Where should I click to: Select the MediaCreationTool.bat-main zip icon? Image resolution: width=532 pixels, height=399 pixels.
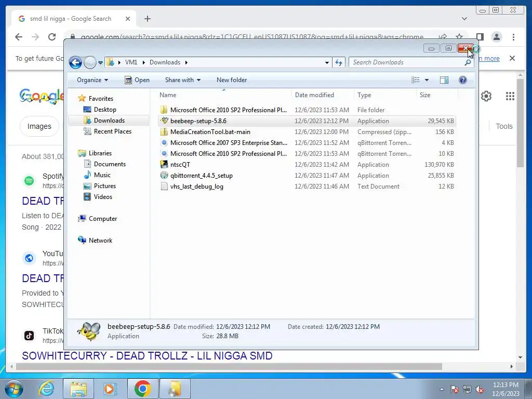point(164,131)
